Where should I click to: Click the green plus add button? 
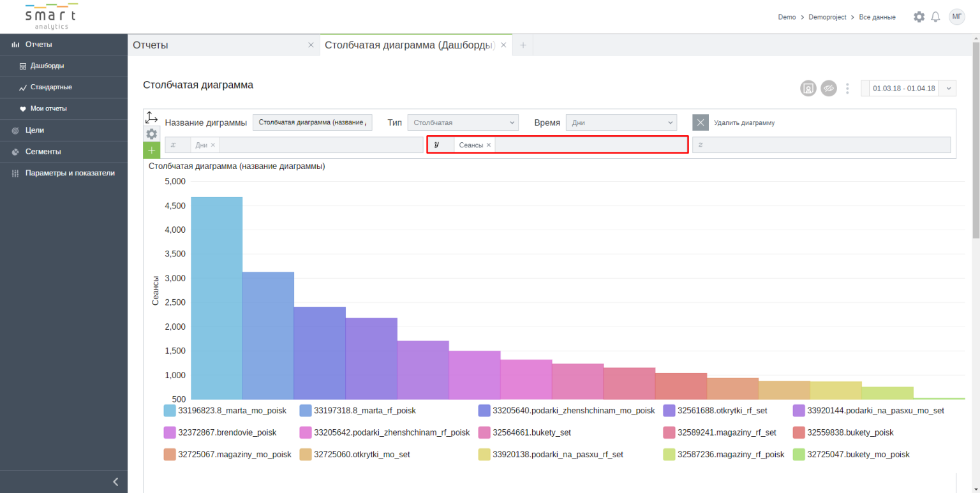click(151, 151)
